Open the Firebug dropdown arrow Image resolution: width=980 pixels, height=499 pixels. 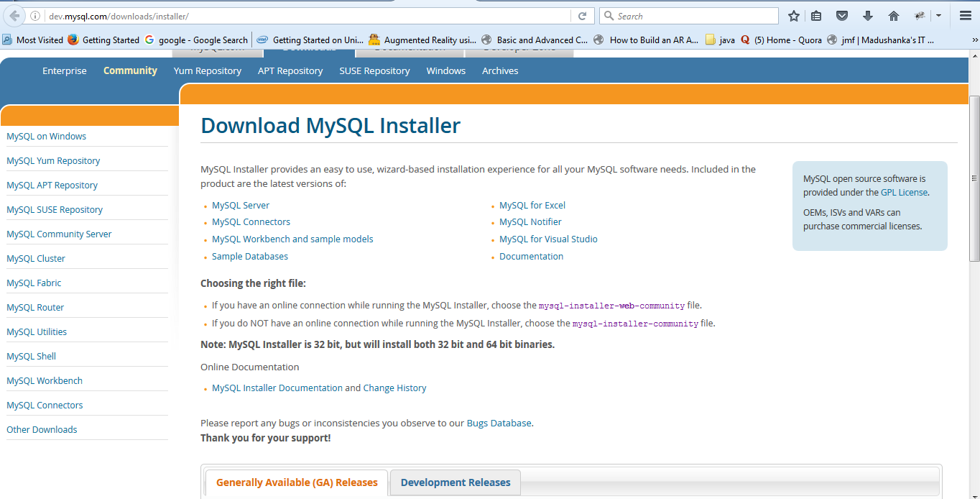938,16
